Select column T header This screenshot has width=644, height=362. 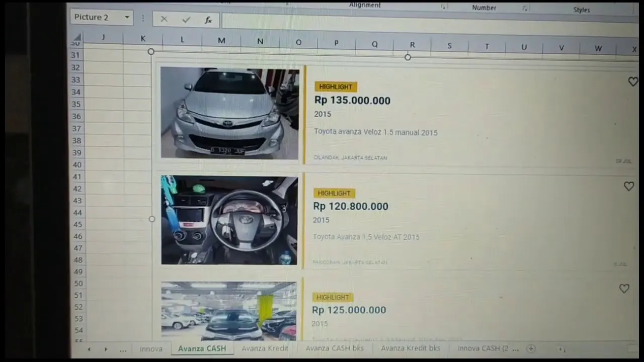tap(487, 46)
